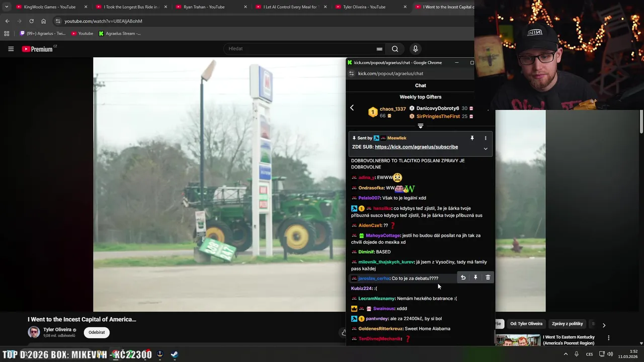Open the CES keyboard language indicator

[x=589, y=354]
